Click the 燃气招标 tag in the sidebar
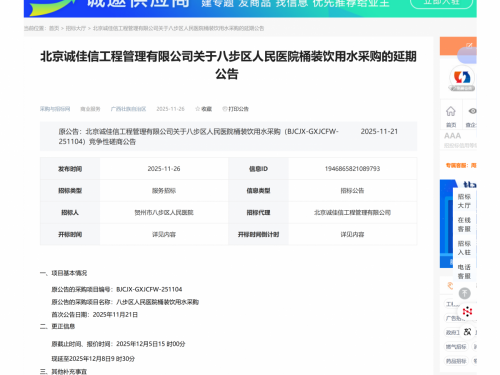The height and width of the screenshot is (375, 500). (456, 347)
